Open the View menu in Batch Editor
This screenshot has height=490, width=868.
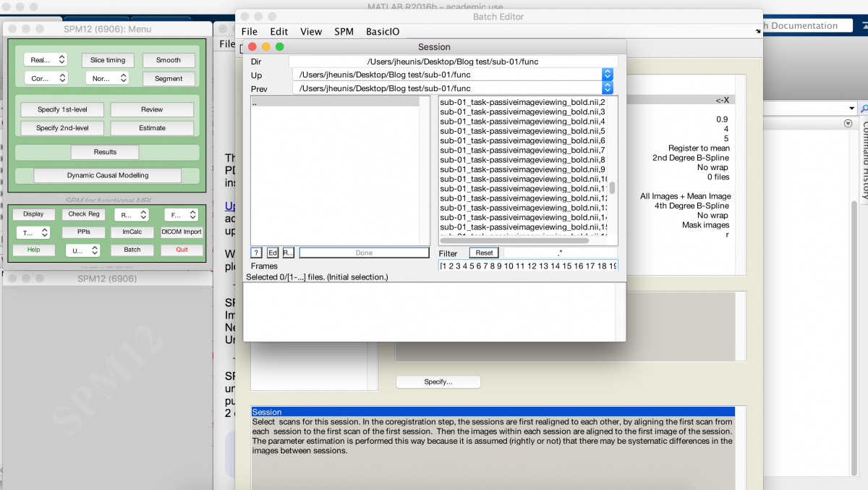pos(311,31)
